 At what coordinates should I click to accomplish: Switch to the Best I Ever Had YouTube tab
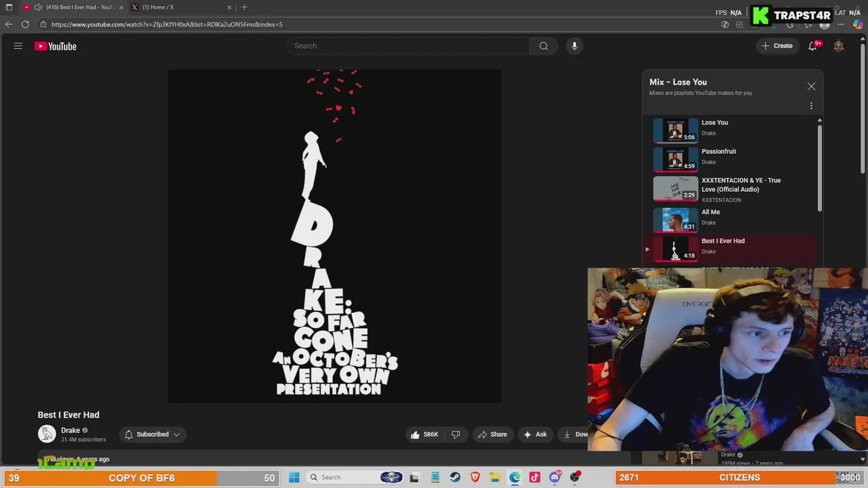click(73, 7)
